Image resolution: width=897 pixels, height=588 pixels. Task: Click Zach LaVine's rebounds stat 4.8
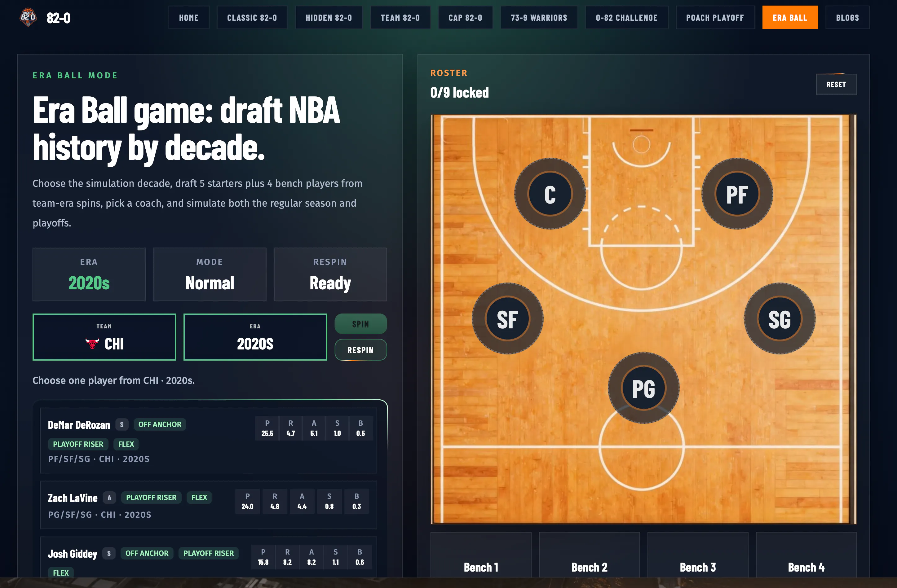coord(275,501)
